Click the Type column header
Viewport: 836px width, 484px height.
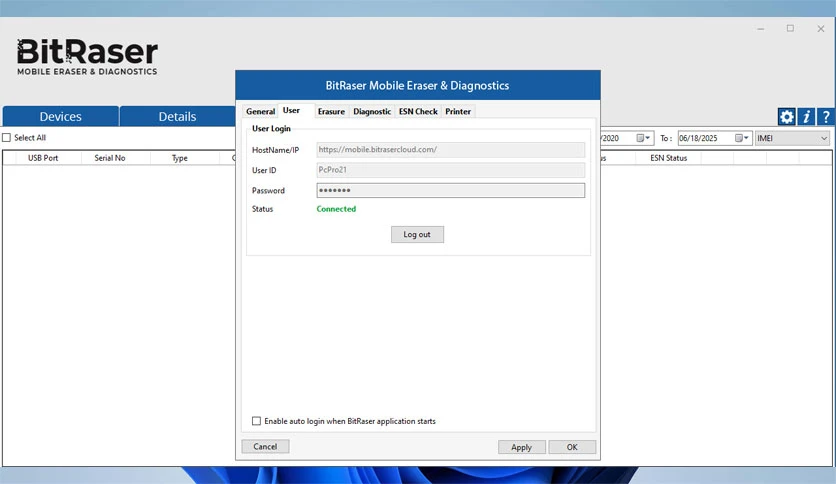pyautogui.click(x=180, y=158)
